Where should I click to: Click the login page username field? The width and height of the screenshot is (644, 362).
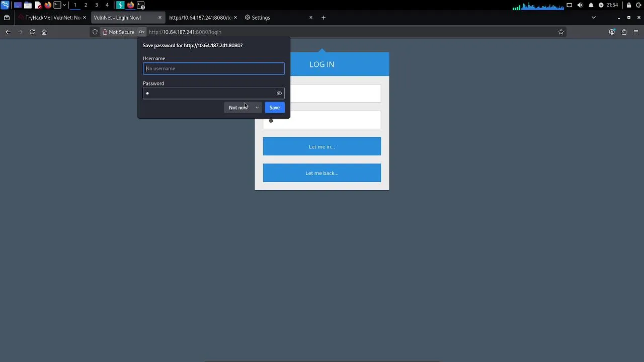pos(335,94)
